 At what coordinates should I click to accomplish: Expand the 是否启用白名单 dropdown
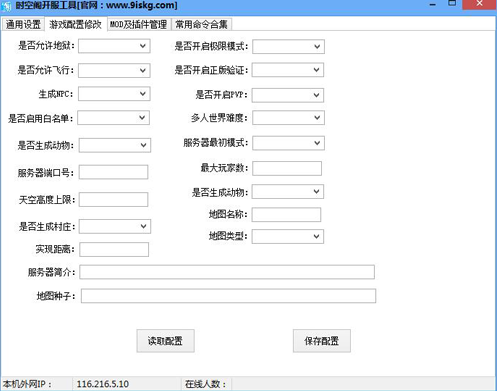[114, 118]
